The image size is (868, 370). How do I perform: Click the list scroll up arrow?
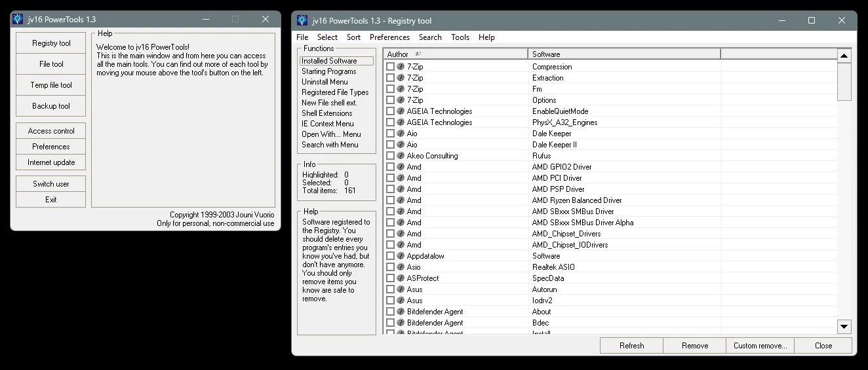844,56
